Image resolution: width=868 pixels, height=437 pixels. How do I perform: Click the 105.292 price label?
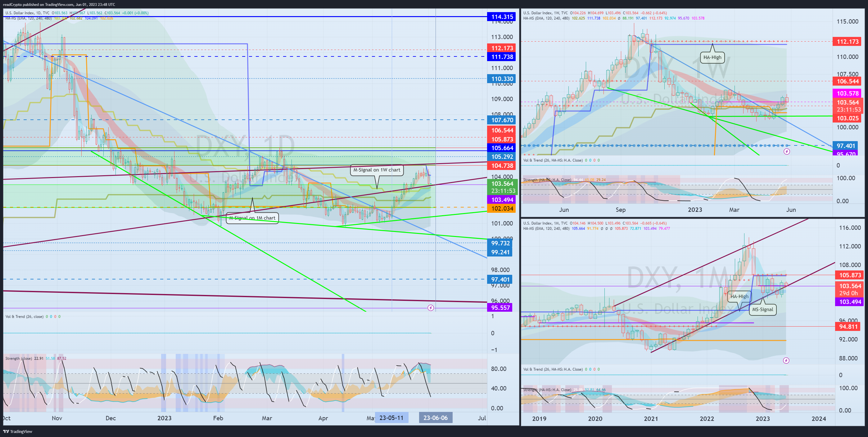point(501,157)
